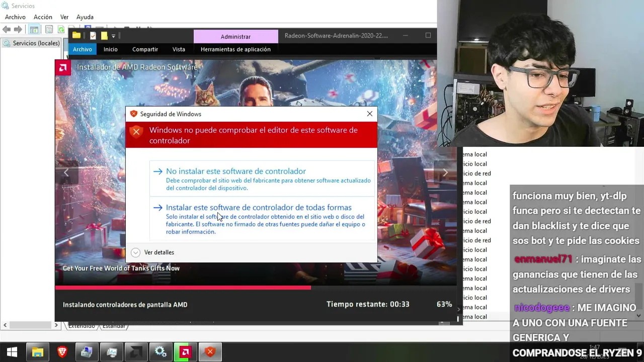Image resolution: width=644 pixels, height=362 pixels.
Task: Open folder icon in Explorer quick access
Action: coord(76,35)
